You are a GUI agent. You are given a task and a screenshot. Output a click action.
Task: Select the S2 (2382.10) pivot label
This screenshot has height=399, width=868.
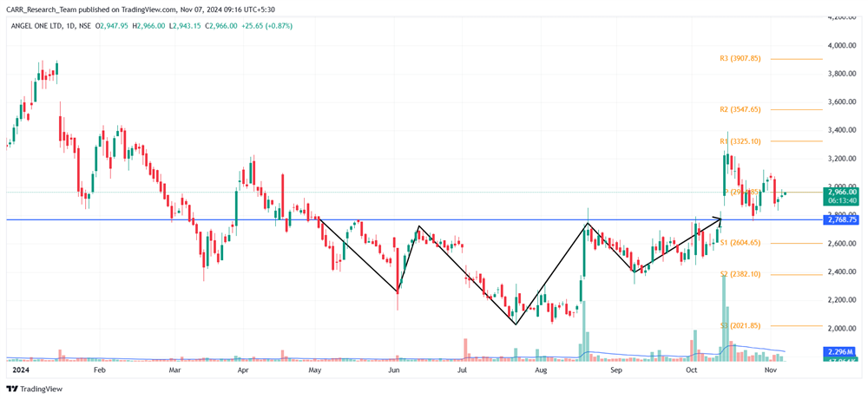tap(740, 274)
